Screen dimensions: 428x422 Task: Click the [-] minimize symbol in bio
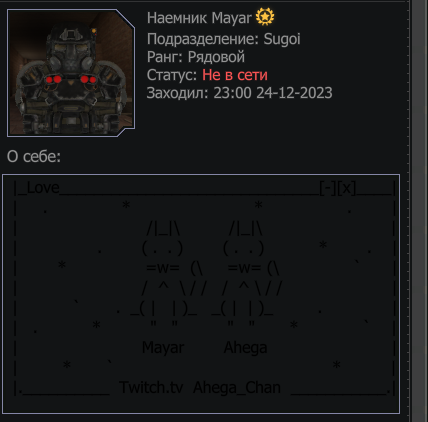point(328,188)
